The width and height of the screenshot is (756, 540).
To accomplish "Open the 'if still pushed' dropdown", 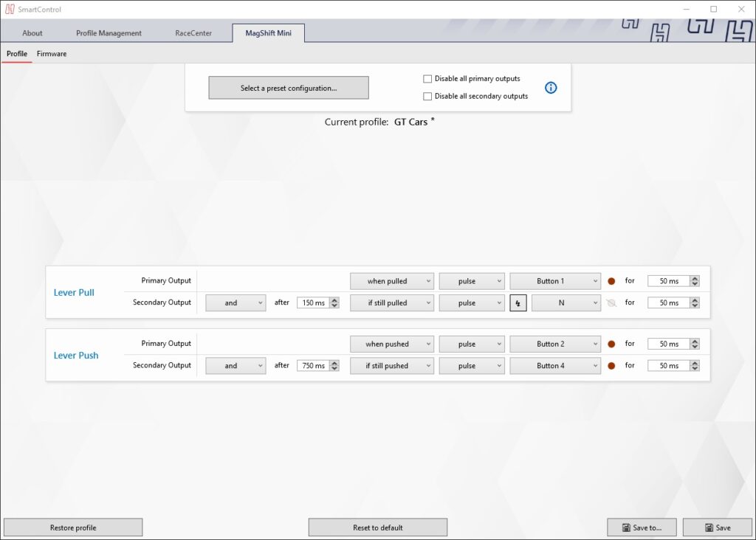I will [x=391, y=366].
